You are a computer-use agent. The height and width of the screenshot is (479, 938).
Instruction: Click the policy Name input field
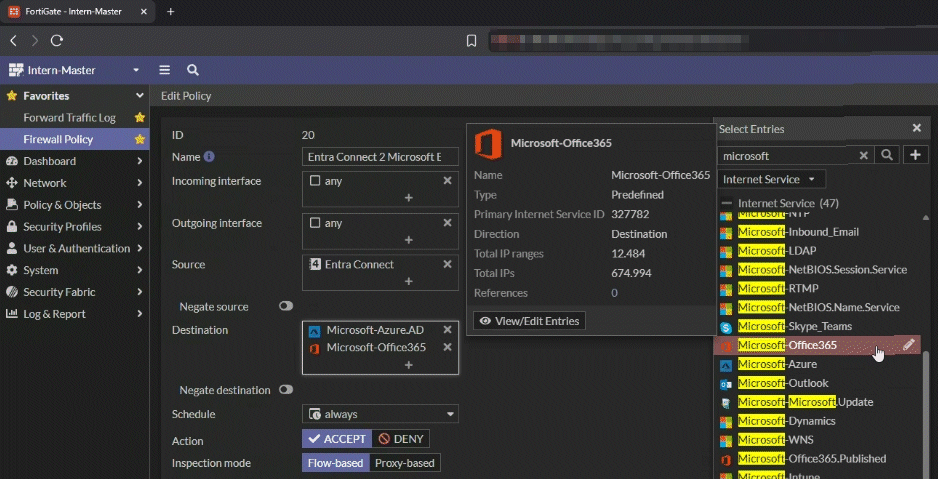pyautogui.click(x=380, y=157)
